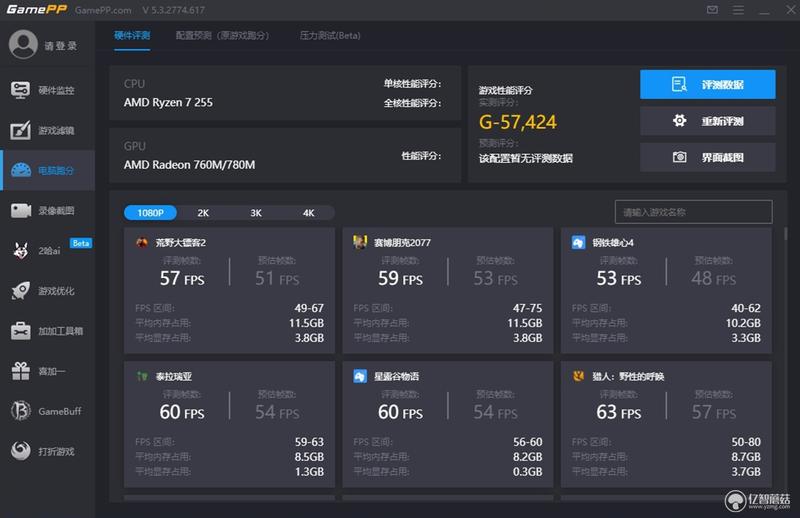Click the user avatar to log in
Viewport: 800px width, 518px height.
(x=23, y=45)
